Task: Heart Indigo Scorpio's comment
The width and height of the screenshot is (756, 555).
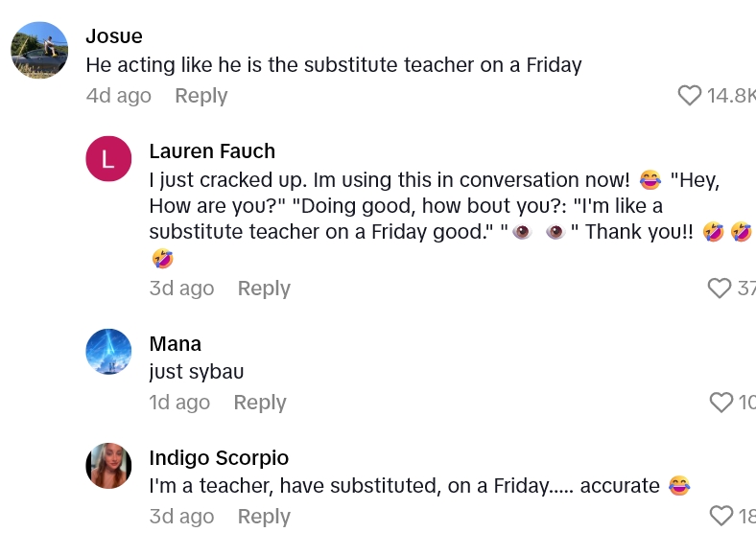Action: [721, 516]
